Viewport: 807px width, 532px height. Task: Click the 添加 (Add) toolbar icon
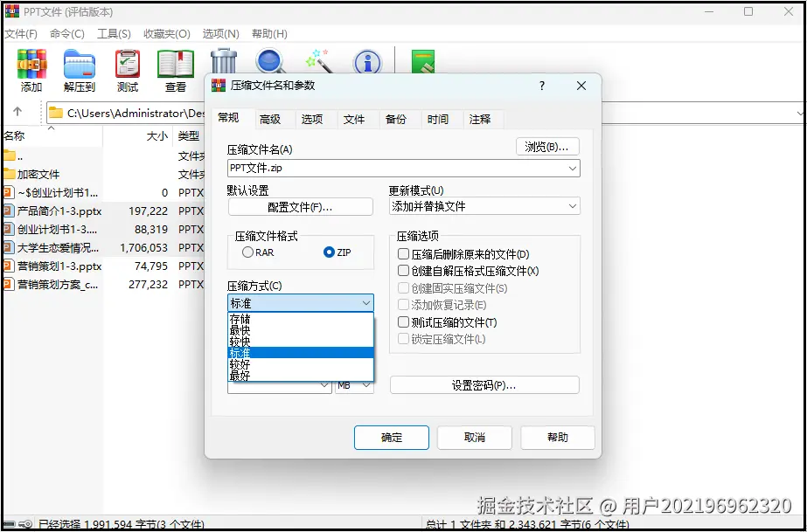tap(31, 71)
